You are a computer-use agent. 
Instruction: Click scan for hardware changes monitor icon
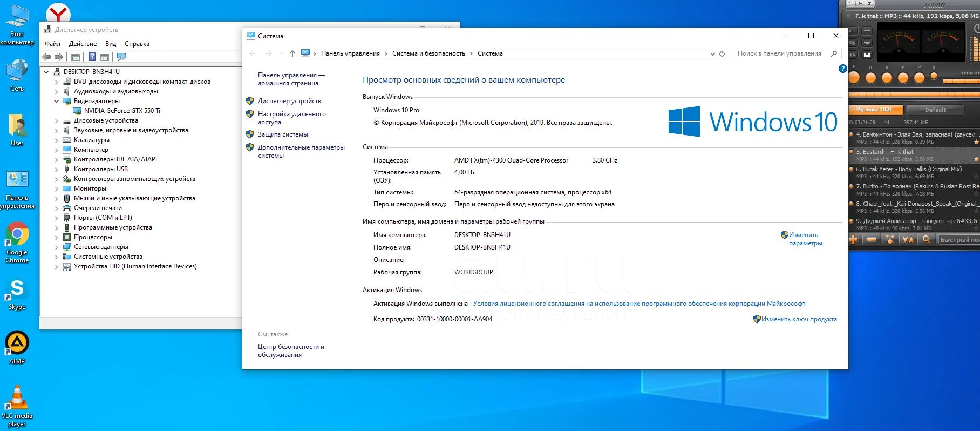click(x=121, y=57)
